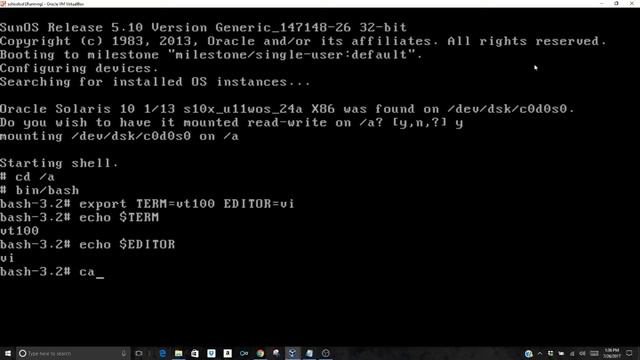640x360 pixels.
Task: Click the 'Starting shell.' line
Action: (x=59, y=163)
